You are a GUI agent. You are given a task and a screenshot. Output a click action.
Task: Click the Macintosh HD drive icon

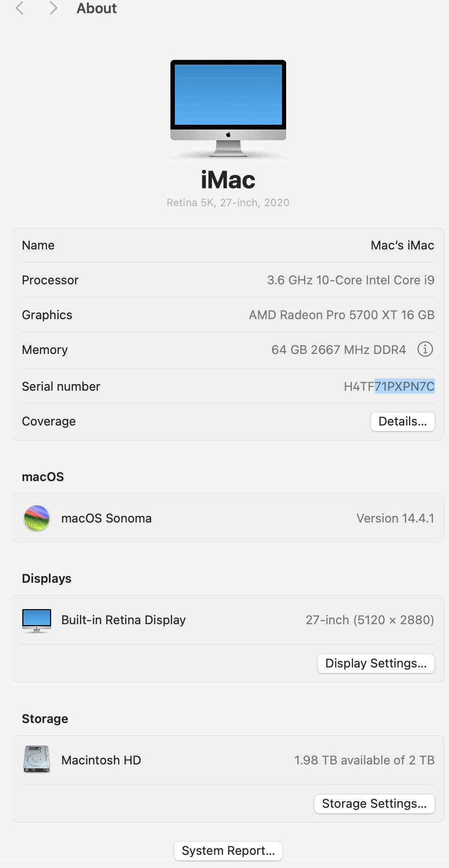[x=37, y=759]
